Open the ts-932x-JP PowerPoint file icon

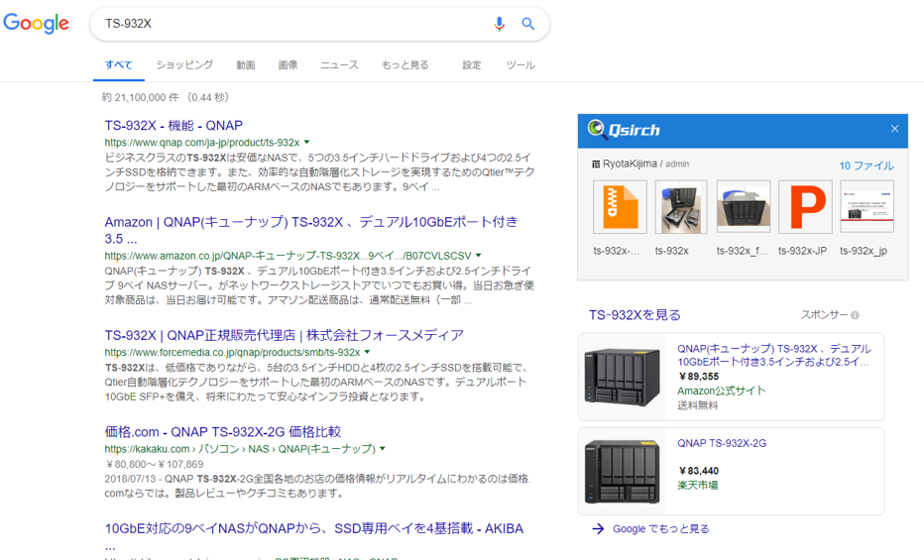coord(804,206)
